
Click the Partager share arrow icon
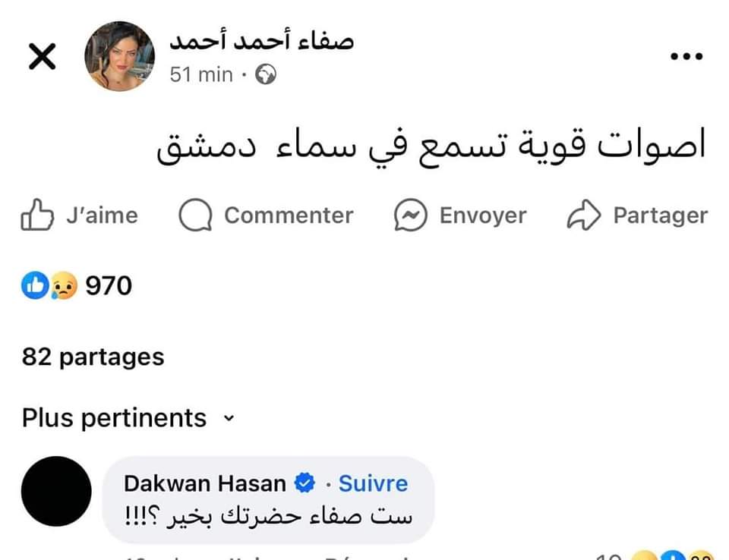pos(584,216)
